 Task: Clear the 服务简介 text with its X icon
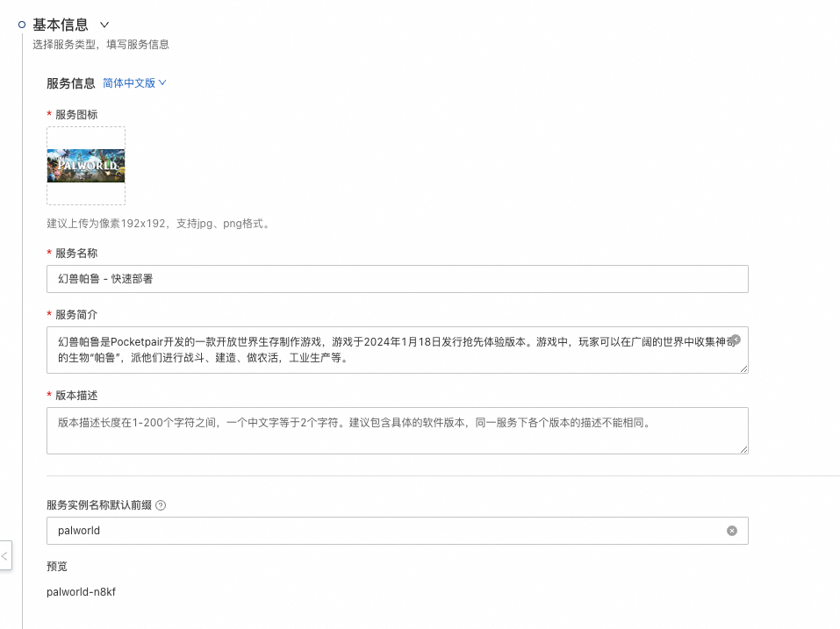pos(736,340)
